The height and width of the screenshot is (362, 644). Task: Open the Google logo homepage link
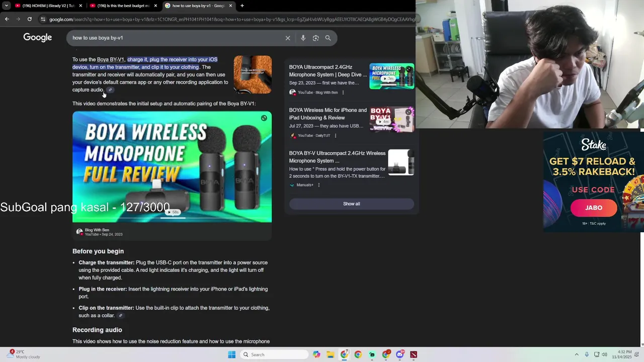point(38,38)
